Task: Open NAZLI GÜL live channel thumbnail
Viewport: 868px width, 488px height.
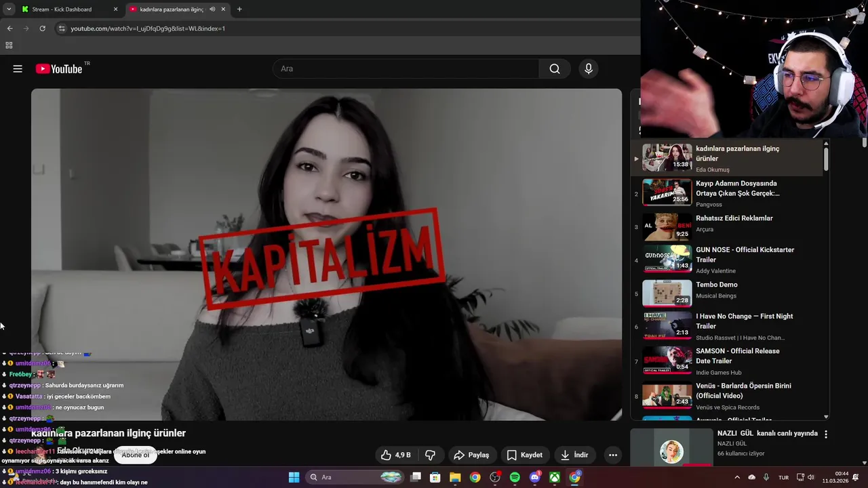Action: coord(671,447)
